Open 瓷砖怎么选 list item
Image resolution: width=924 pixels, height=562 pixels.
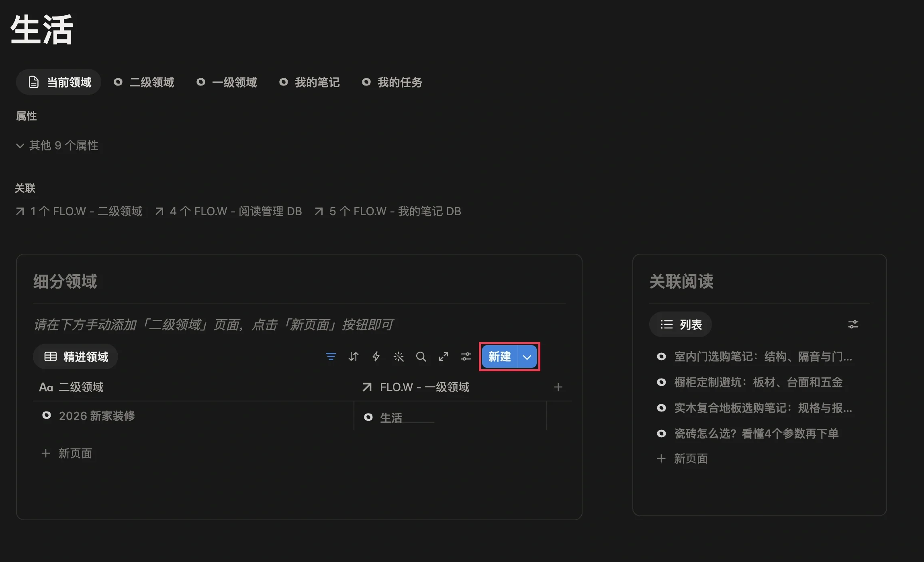[x=748, y=434]
